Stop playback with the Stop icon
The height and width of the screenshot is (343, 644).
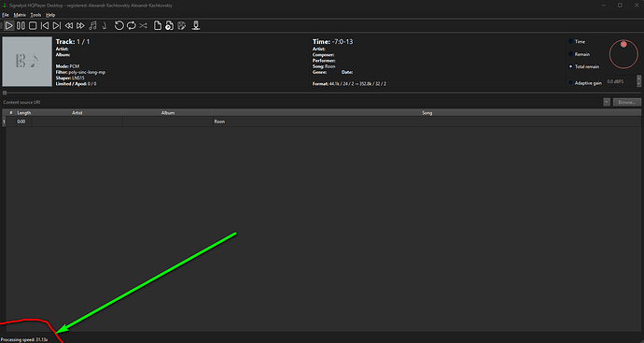(x=33, y=26)
